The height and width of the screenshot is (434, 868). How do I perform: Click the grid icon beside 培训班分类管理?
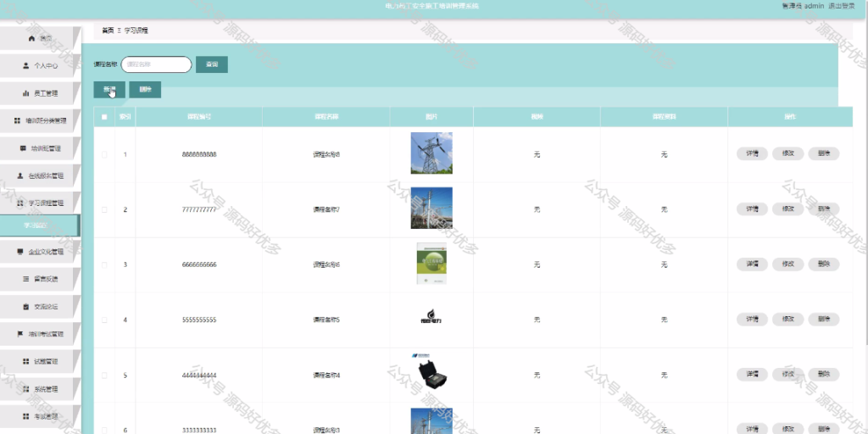point(17,120)
